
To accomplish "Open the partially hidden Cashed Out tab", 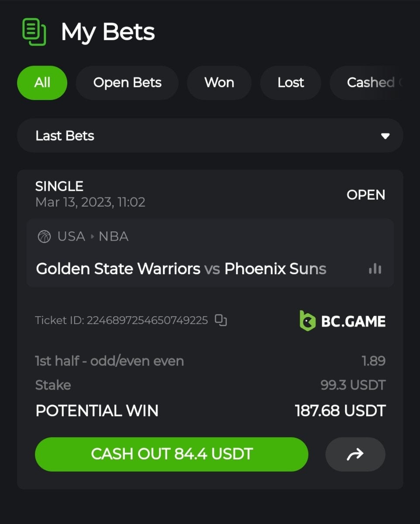I will coord(367,83).
